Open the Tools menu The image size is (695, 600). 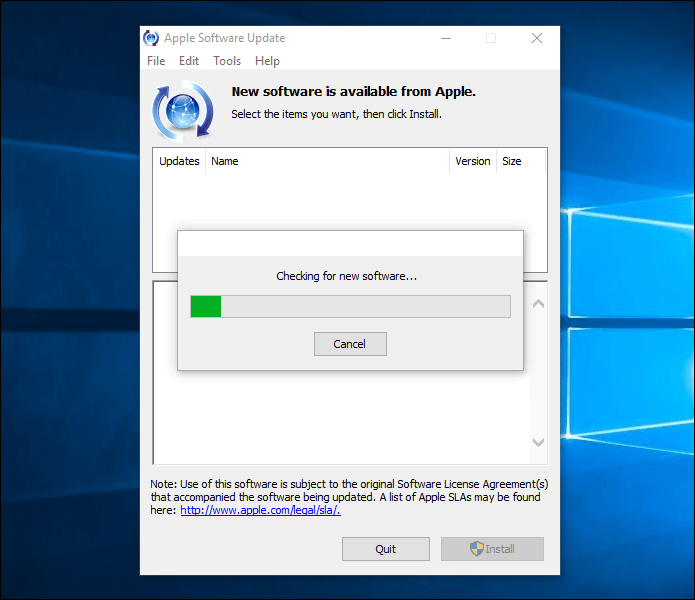(227, 61)
